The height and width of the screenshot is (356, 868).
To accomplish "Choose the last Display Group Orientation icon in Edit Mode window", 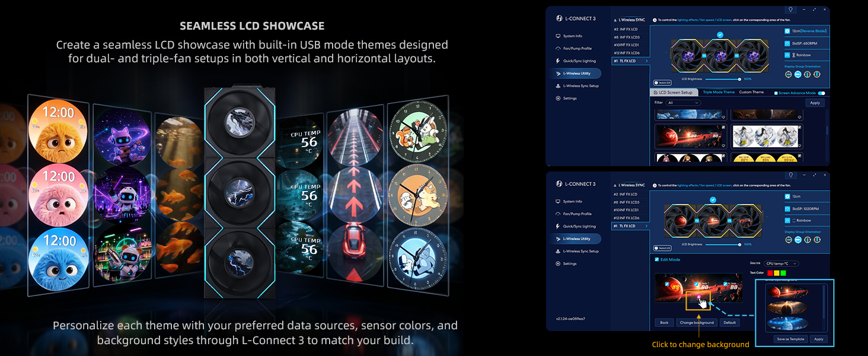I will (817, 240).
